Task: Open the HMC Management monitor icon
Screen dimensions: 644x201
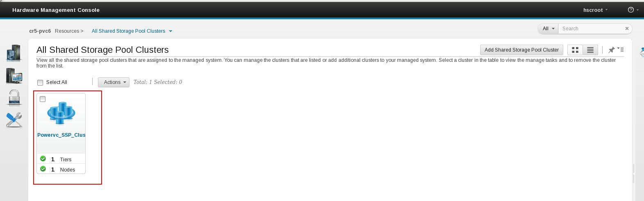Action: tap(14, 76)
